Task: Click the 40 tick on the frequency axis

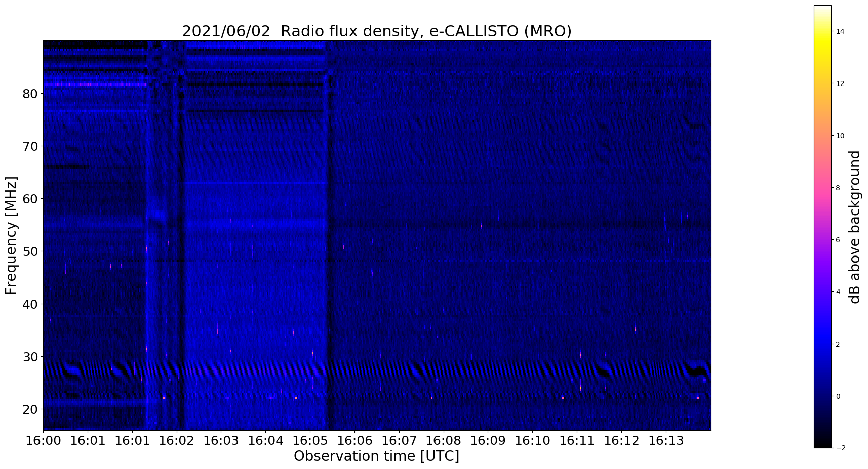Action: click(30, 304)
